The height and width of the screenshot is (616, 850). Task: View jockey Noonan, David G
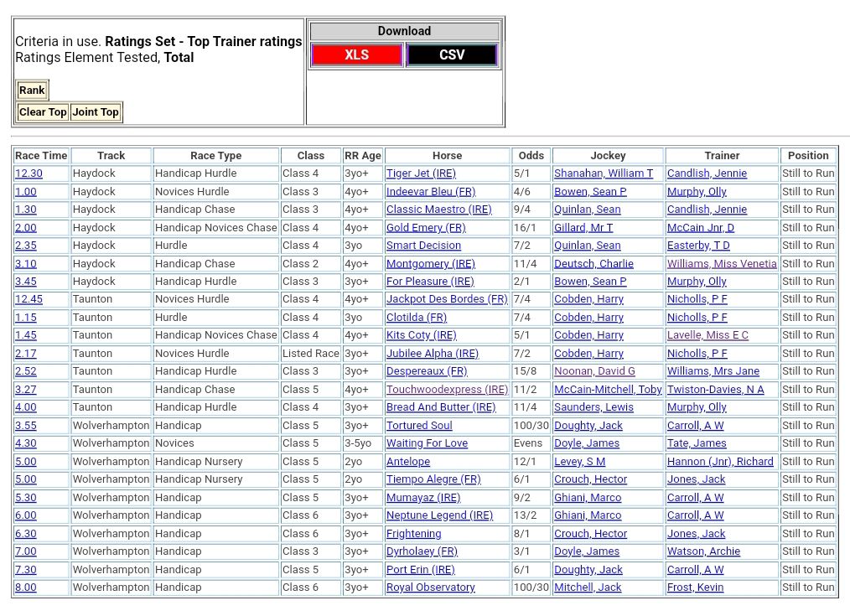click(594, 371)
